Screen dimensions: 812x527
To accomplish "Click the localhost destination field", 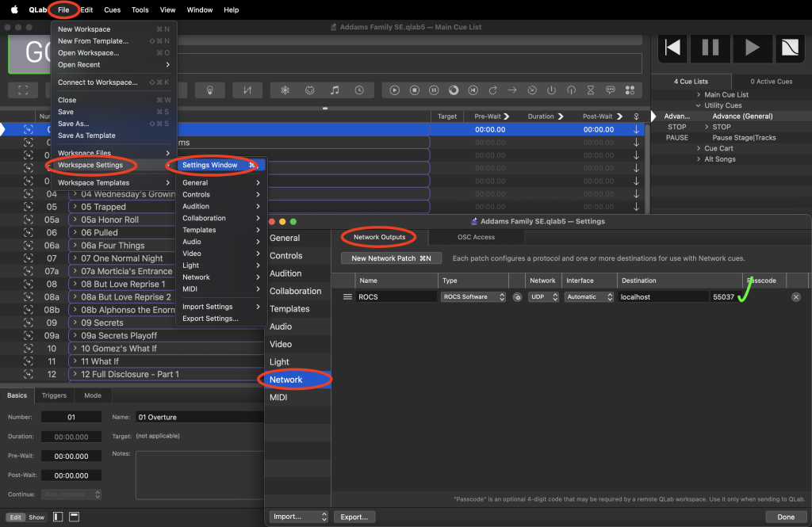I will pyautogui.click(x=664, y=297).
